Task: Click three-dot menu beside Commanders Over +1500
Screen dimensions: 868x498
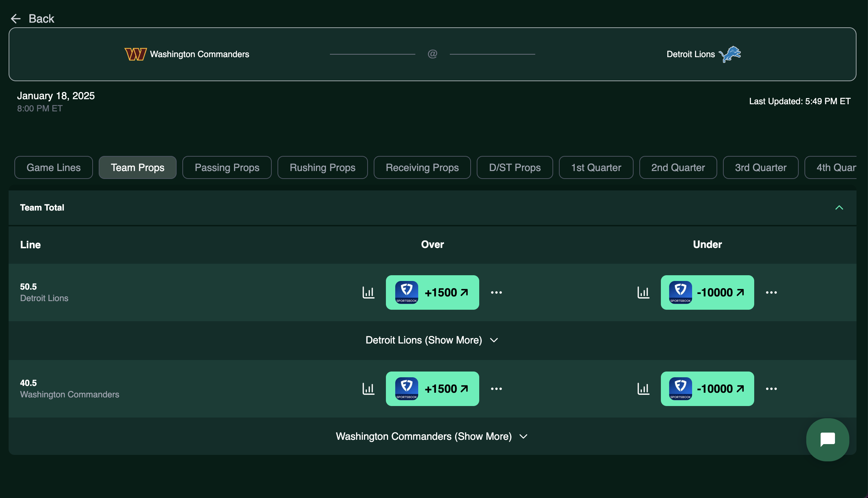Action: pos(496,389)
